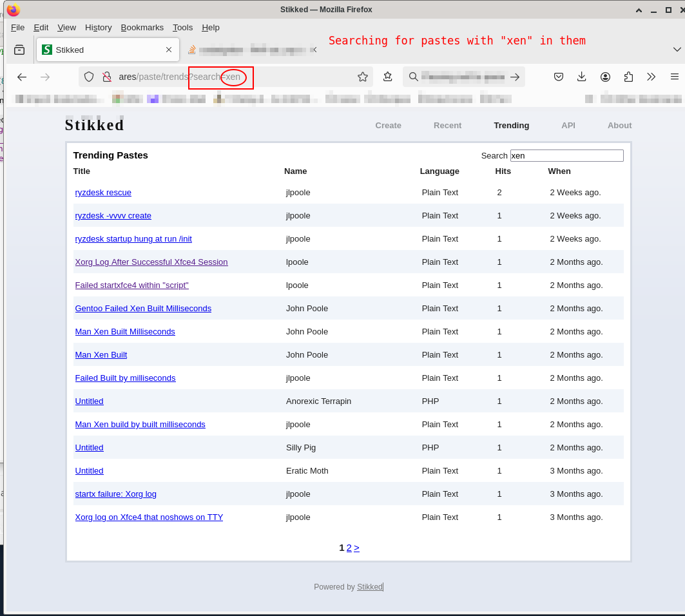Go back with the browser back arrow

pyautogui.click(x=22, y=77)
